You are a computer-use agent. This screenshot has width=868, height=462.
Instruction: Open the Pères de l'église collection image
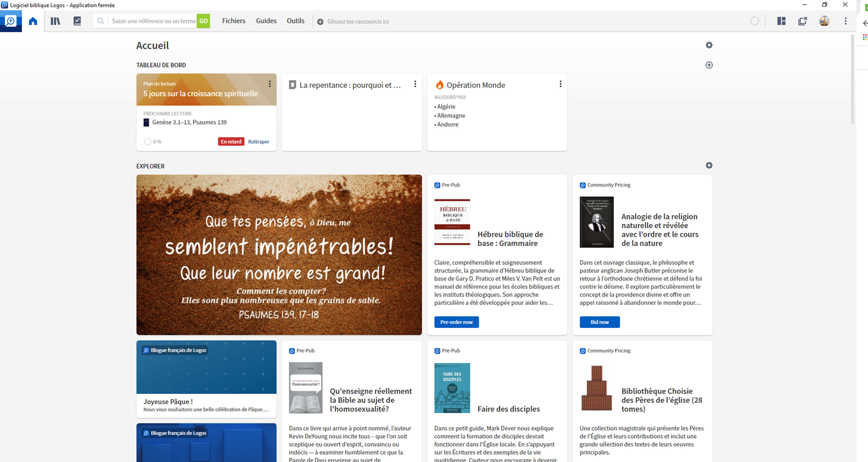click(597, 388)
